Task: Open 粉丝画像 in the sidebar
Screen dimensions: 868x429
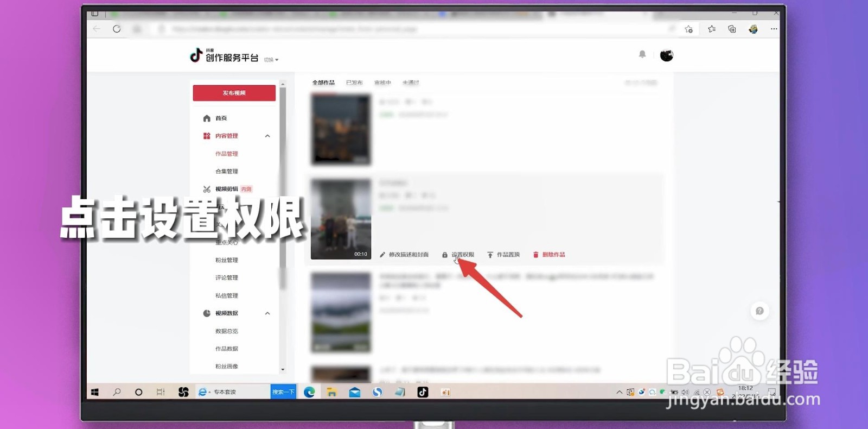Action: tap(227, 366)
